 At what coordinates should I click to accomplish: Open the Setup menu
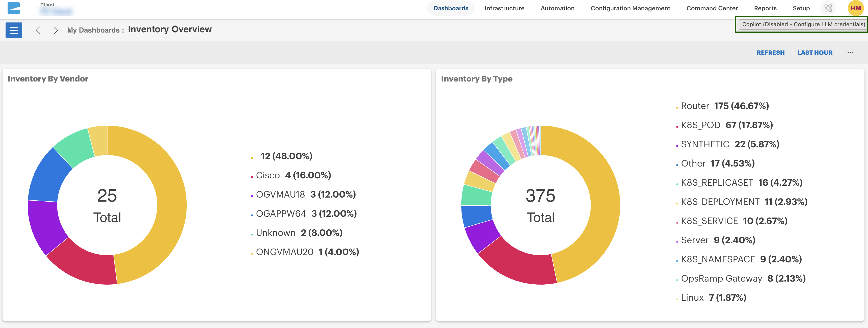tap(801, 8)
